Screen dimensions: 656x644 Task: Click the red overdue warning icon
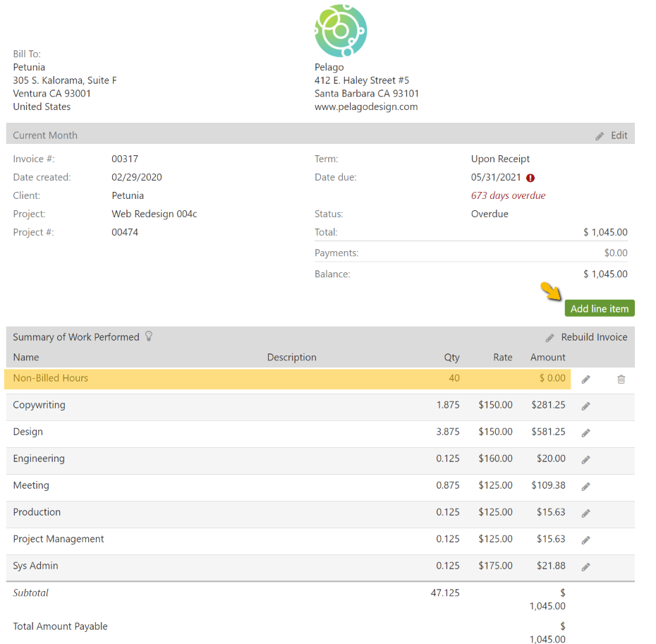[530, 178]
